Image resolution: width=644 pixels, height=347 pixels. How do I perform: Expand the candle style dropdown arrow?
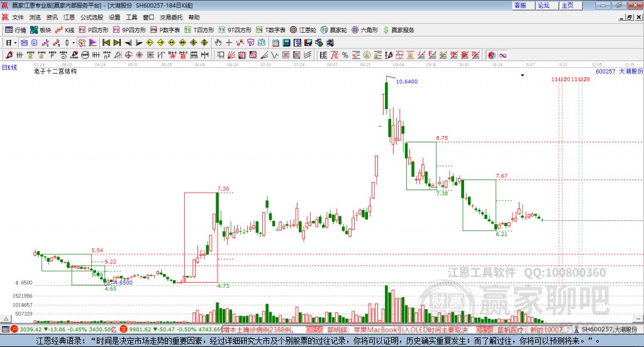[74, 43]
